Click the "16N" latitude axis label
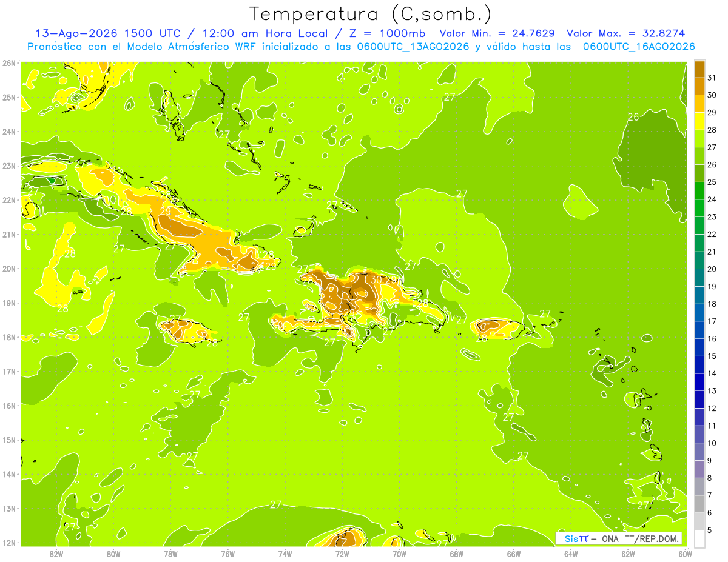Image resolution: width=728 pixels, height=562 pixels. (9, 406)
